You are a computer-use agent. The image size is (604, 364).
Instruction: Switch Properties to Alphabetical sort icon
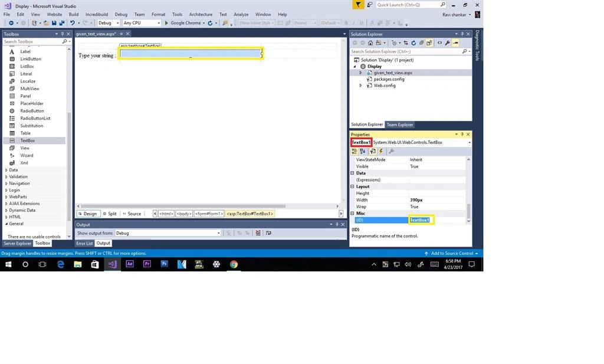click(x=363, y=152)
